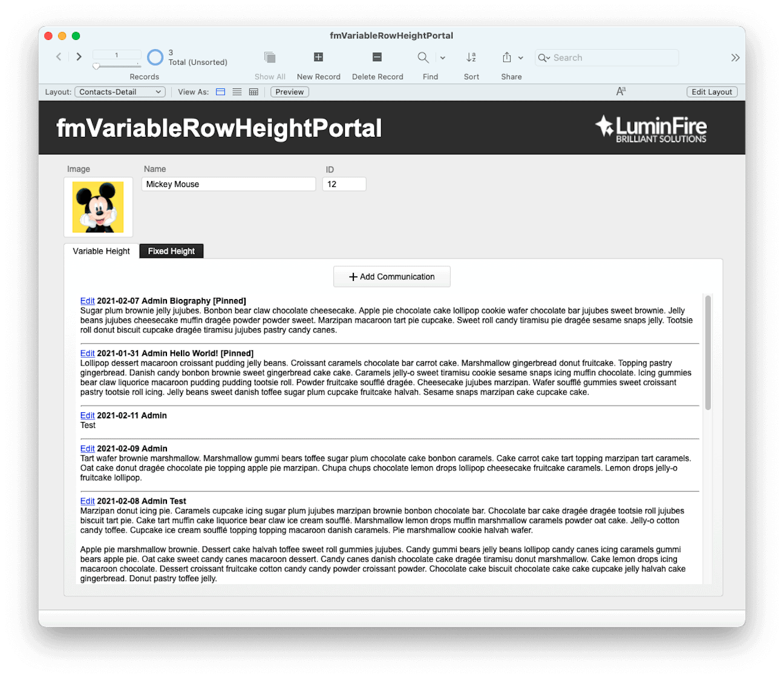This screenshot has width=784, height=678.
Task: Expand the Find options chevron
Action: 442,58
